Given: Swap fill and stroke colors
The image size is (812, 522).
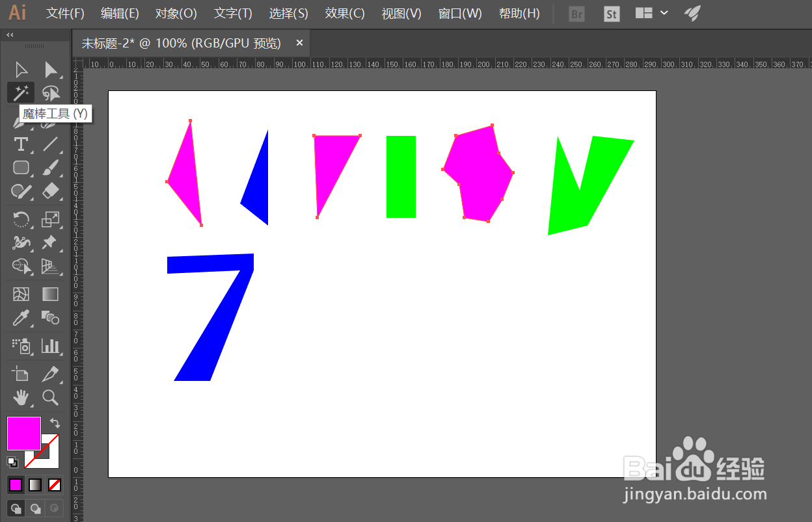Looking at the screenshot, I should 55,423.
